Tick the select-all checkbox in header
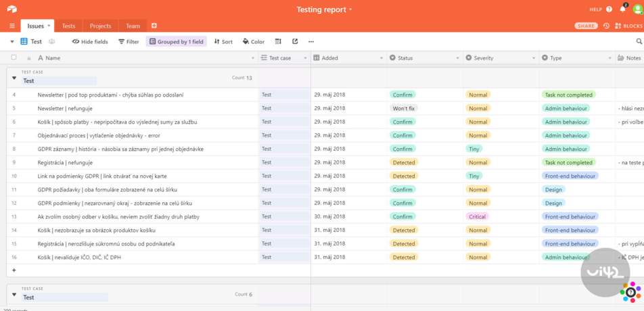Viewport: 644px width, 311px height. coord(14,57)
